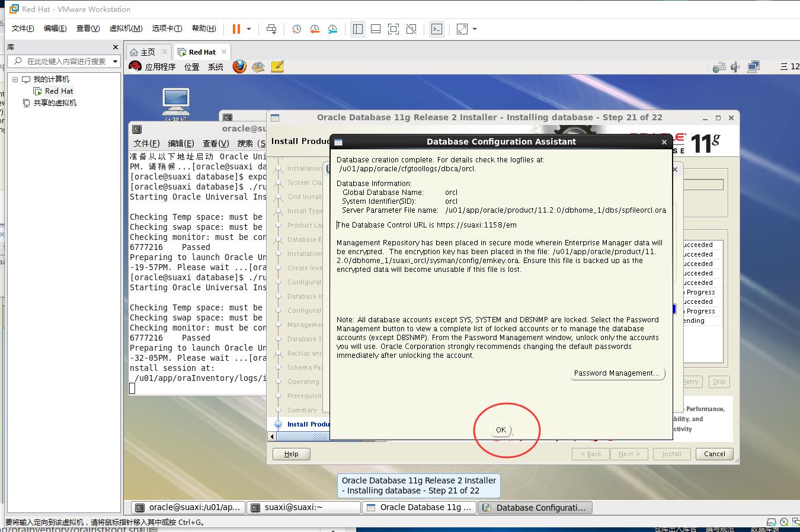This screenshot has width=800, height=532.
Task: Close the library panel
Action: click(116, 47)
